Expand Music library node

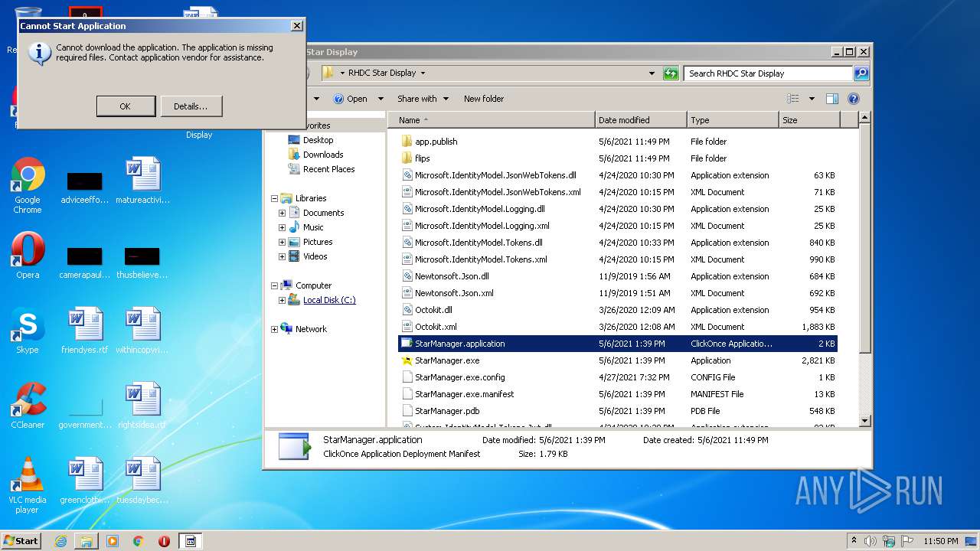[282, 227]
